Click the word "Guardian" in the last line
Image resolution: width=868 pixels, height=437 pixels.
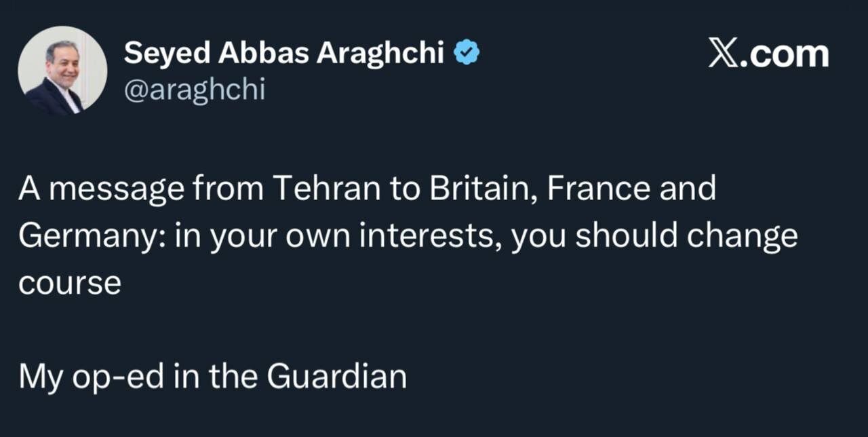tap(336, 377)
